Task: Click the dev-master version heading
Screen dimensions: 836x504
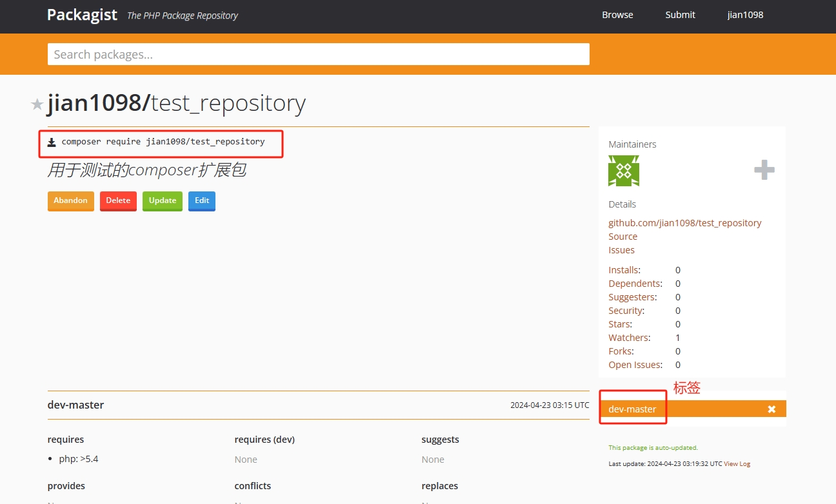Action: coord(75,405)
